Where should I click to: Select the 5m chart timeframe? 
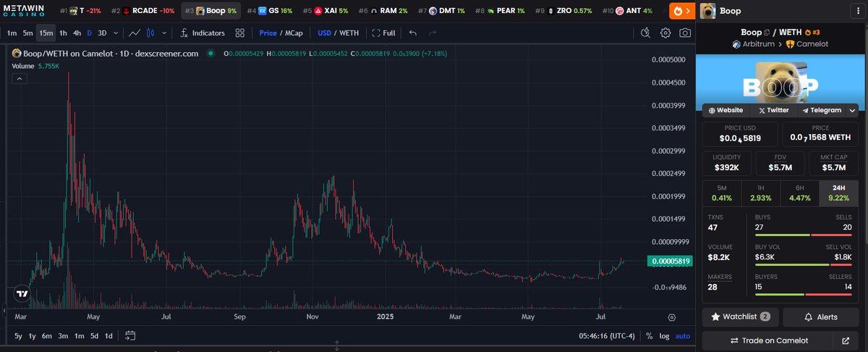click(27, 33)
